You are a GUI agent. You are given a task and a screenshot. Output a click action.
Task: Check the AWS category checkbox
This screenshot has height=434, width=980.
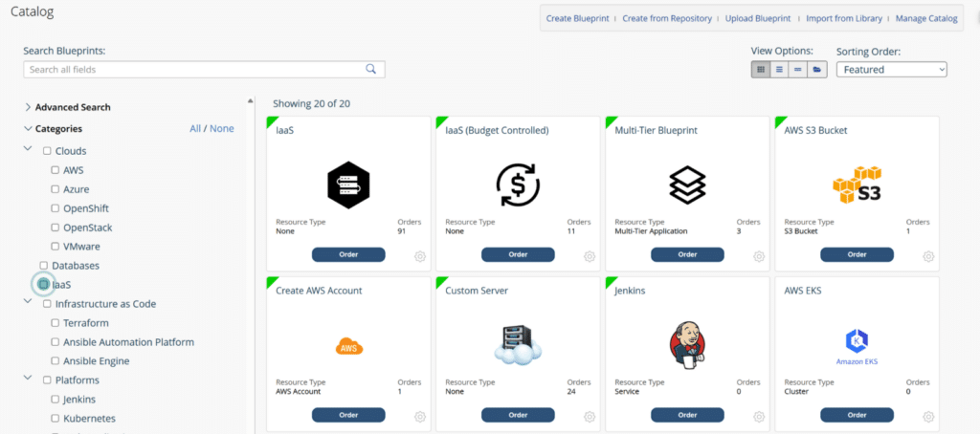[55, 170]
